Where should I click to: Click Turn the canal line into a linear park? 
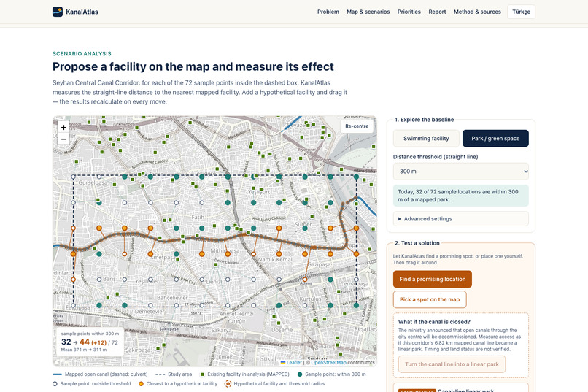452,364
